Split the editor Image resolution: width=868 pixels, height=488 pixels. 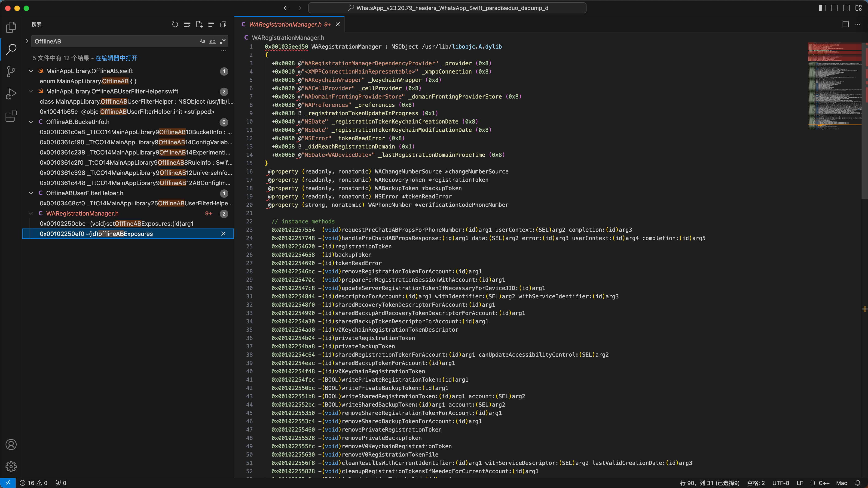845,24
